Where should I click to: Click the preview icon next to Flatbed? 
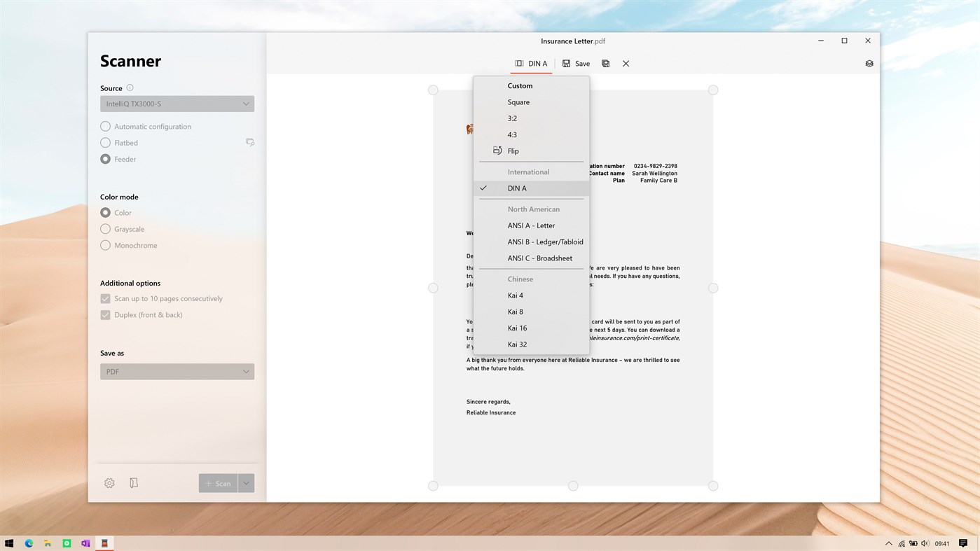click(x=250, y=142)
